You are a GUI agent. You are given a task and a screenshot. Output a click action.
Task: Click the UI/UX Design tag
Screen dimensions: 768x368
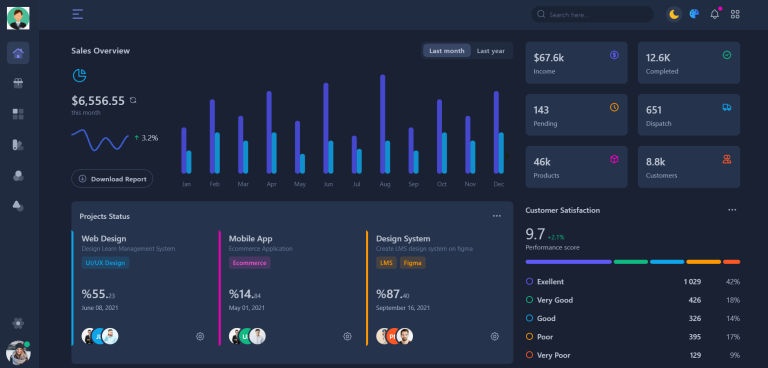105,263
